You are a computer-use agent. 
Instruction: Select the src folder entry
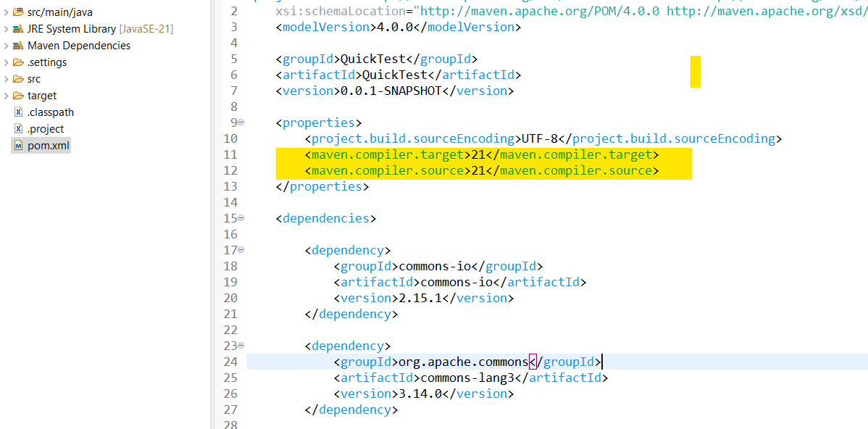(34, 78)
